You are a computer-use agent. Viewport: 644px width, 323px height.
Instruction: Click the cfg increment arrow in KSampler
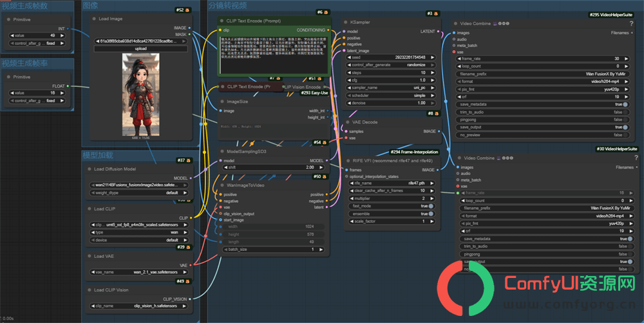(433, 80)
